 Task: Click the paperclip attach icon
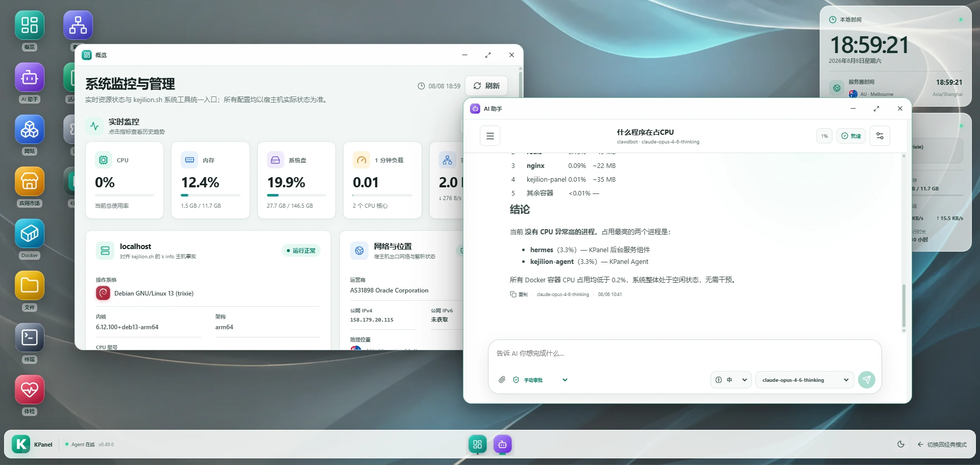(x=502, y=380)
